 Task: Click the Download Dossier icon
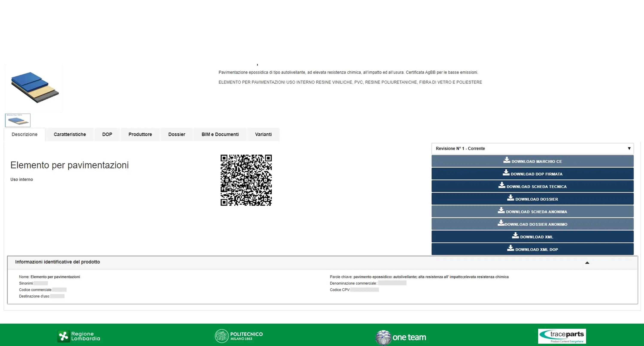click(510, 198)
